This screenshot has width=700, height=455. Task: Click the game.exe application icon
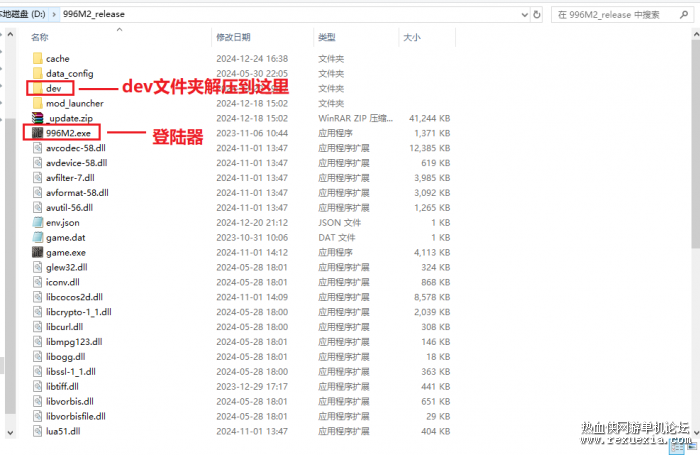(38, 252)
